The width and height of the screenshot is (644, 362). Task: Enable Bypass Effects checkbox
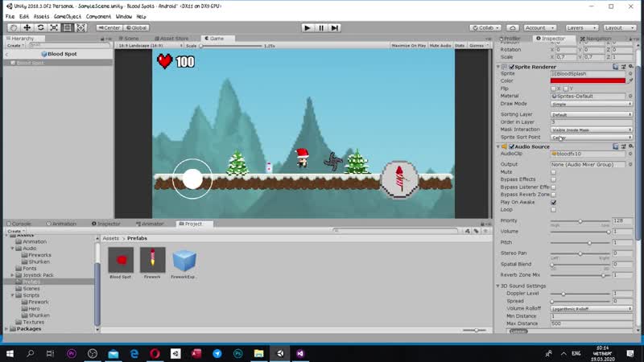tap(553, 179)
